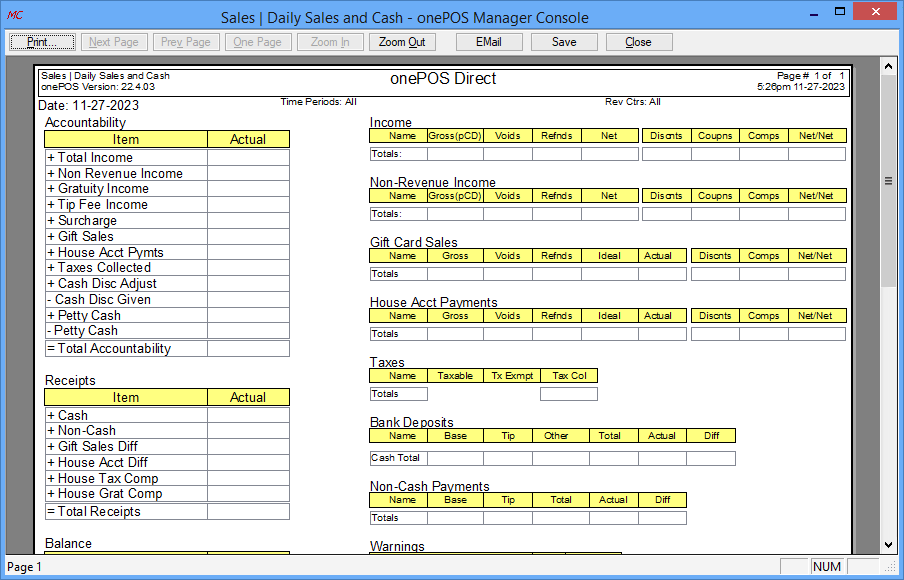Click the '+ Taxes Collected' row
Image resolution: width=904 pixels, height=580 pixels.
point(167,268)
